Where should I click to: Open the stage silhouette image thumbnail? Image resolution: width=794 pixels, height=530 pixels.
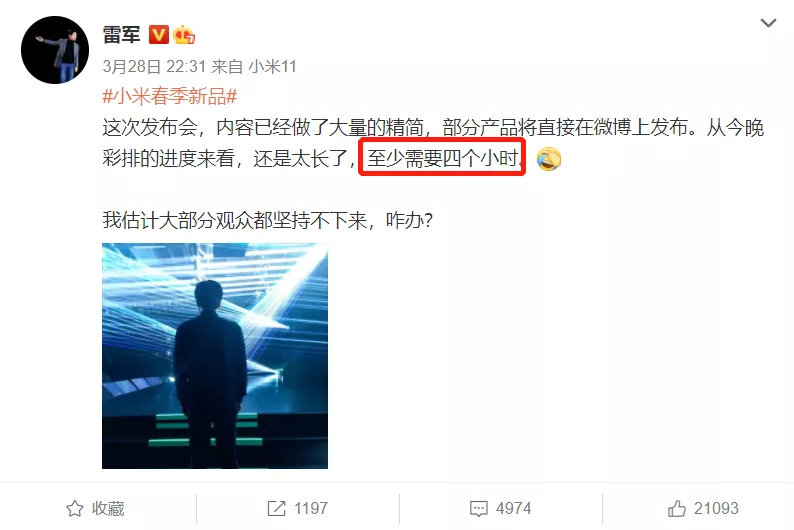[215, 356]
